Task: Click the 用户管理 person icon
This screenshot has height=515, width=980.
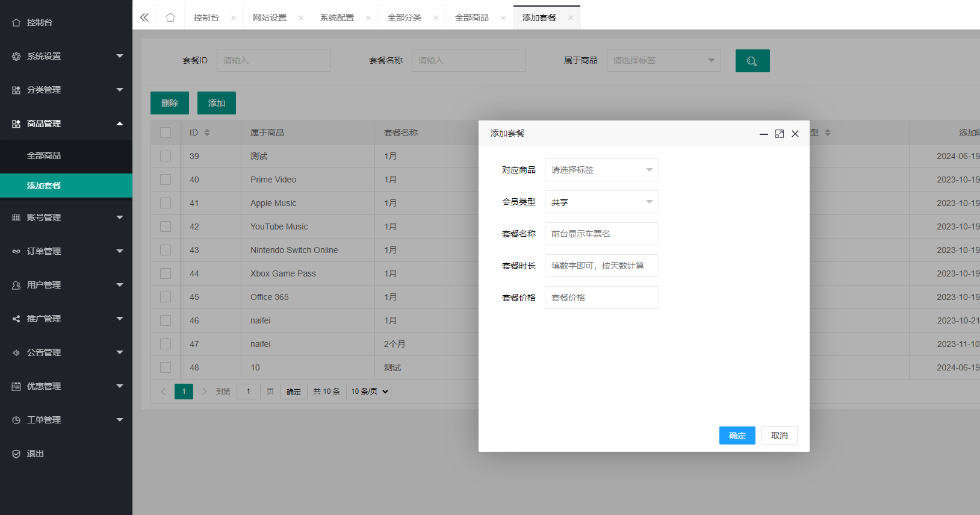Action: pos(16,285)
